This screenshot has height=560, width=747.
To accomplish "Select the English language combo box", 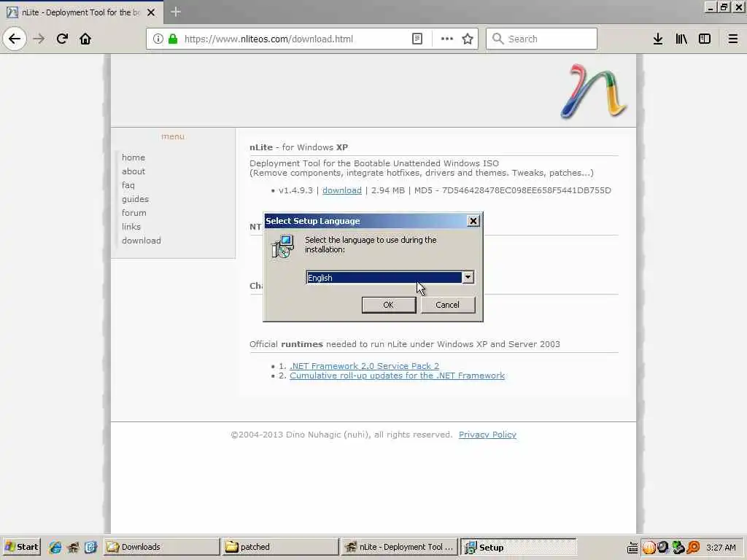I will point(390,278).
